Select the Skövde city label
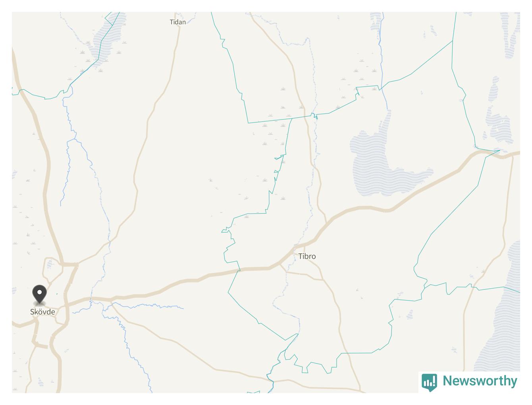The width and height of the screenshot is (532, 405). coord(42,312)
